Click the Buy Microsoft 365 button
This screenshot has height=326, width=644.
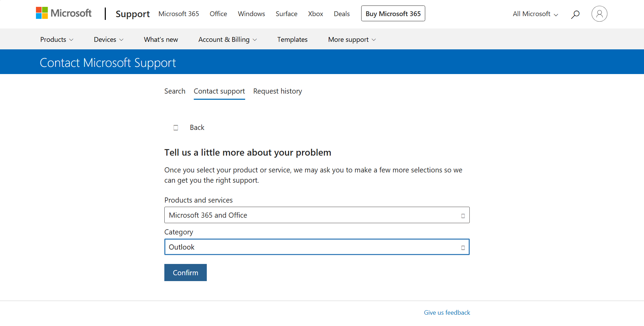click(393, 13)
